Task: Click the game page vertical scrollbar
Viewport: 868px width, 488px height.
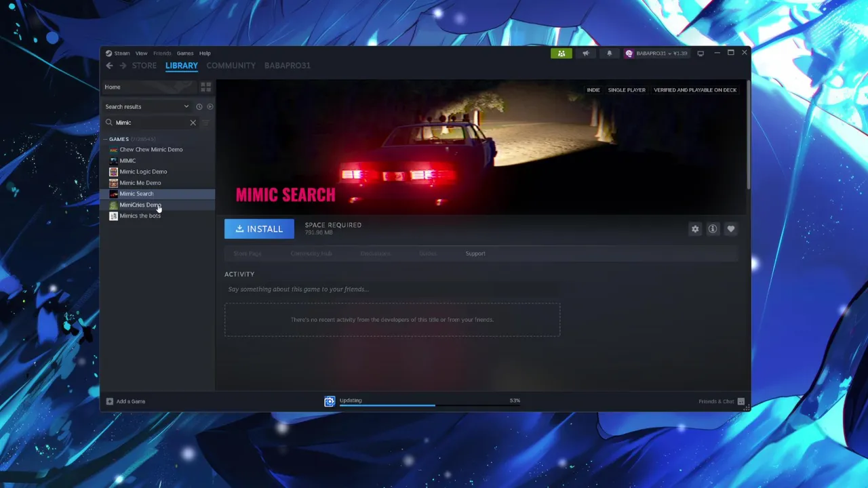Action: click(x=748, y=136)
